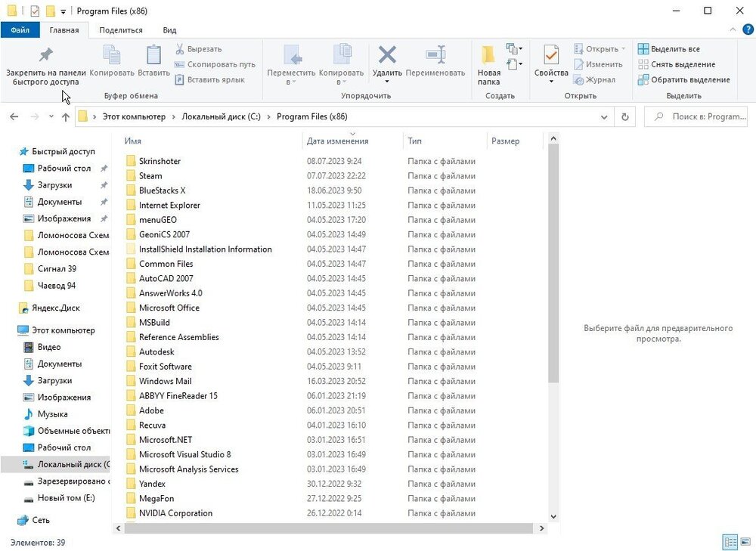Viewport: 756px width, 551px height.
Task: Create a folder with Новая папка
Action: (489, 65)
